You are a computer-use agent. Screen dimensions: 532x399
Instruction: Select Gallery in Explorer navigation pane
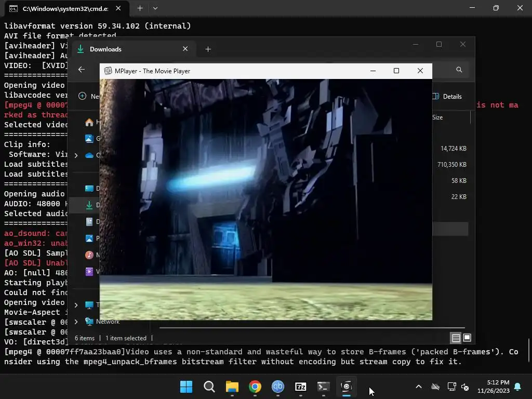click(89, 138)
